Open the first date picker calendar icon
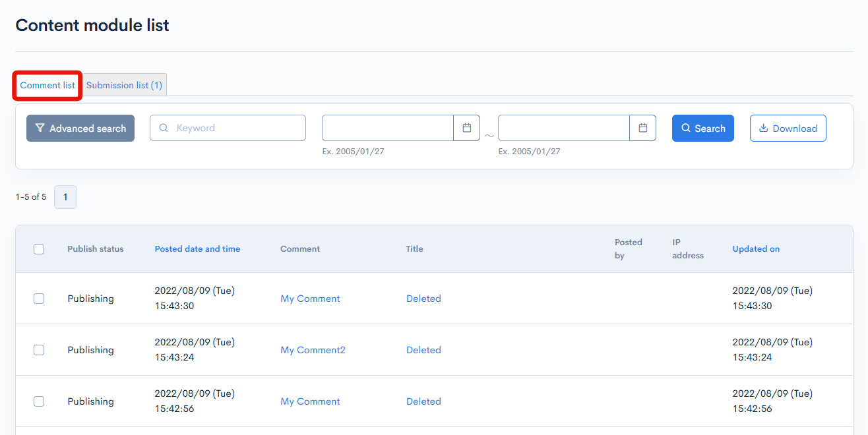This screenshot has width=868, height=435. pos(467,128)
